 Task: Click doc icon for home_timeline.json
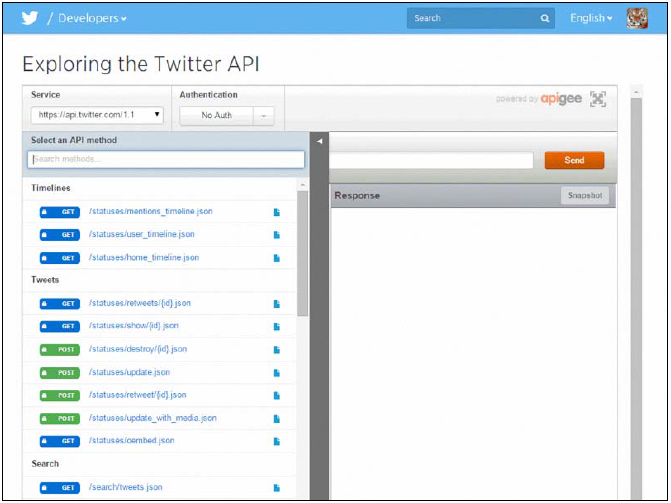pyautogui.click(x=277, y=258)
